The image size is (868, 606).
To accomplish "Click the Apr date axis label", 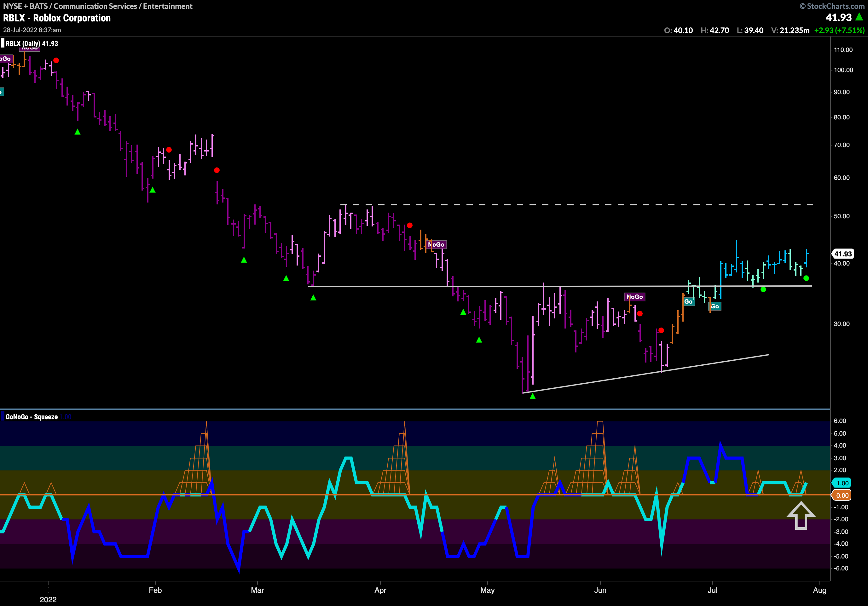I will (x=380, y=590).
